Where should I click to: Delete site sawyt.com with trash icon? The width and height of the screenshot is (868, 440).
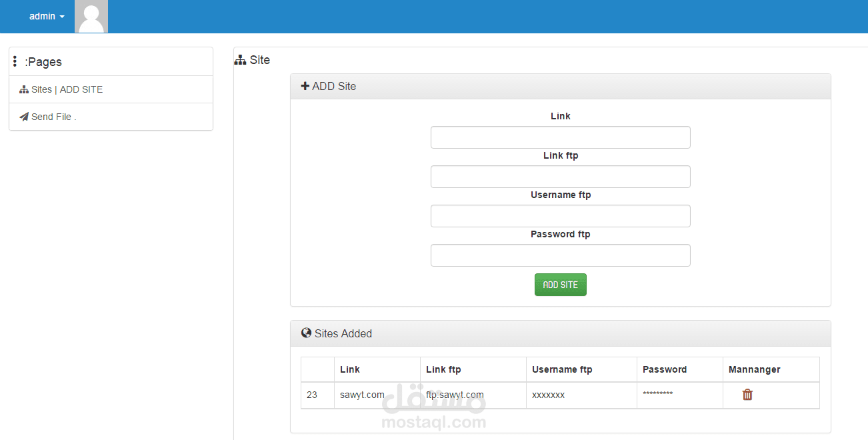click(747, 395)
